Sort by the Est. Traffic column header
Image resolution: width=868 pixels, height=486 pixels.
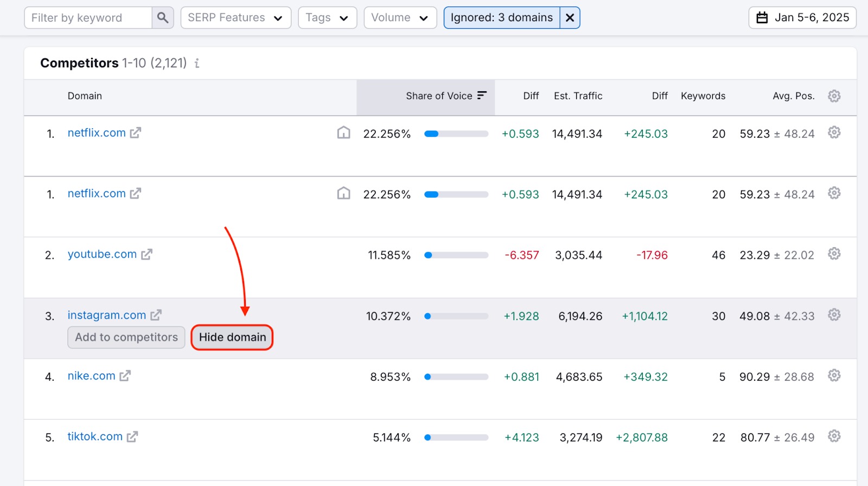point(578,96)
